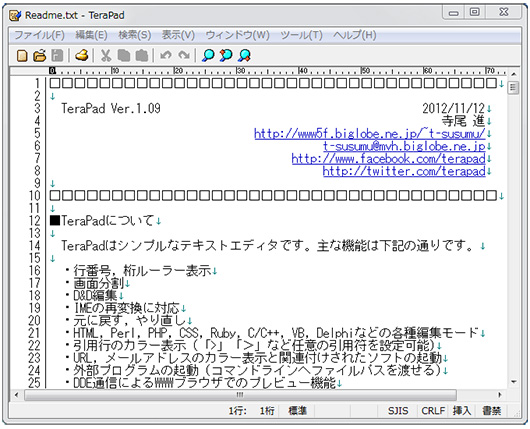Click the Find magnifier icon
530x429 pixels.
[208, 55]
